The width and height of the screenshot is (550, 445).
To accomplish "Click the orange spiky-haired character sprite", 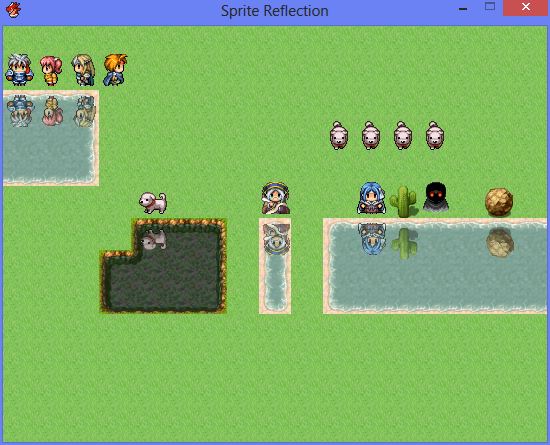I will click(115, 70).
